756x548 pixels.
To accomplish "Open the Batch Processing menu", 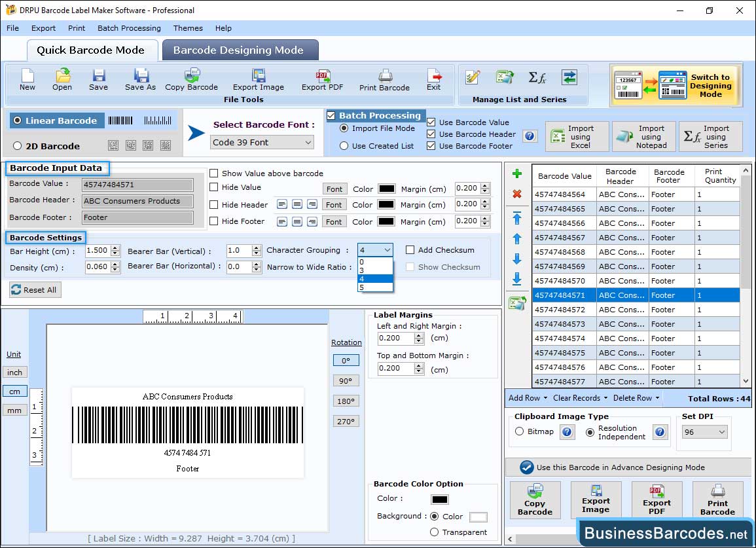I will coord(129,28).
